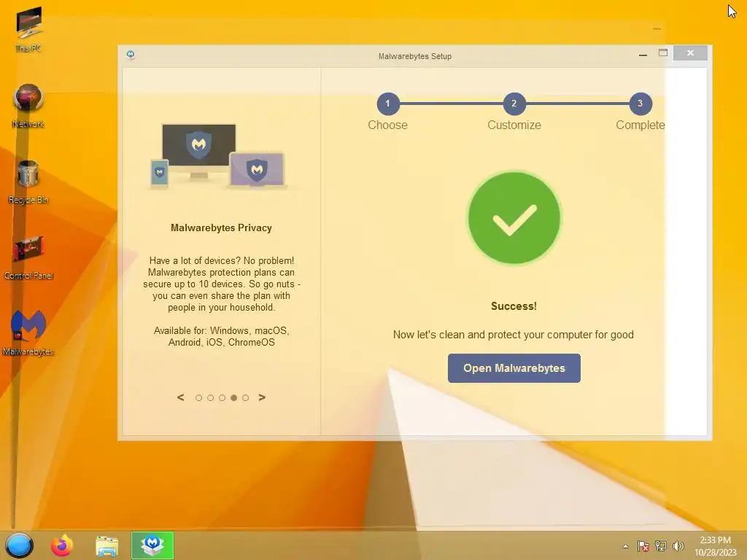Viewport: 747px width, 560px height.
Task: Click the network tray icon
Action: pos(661,545)
